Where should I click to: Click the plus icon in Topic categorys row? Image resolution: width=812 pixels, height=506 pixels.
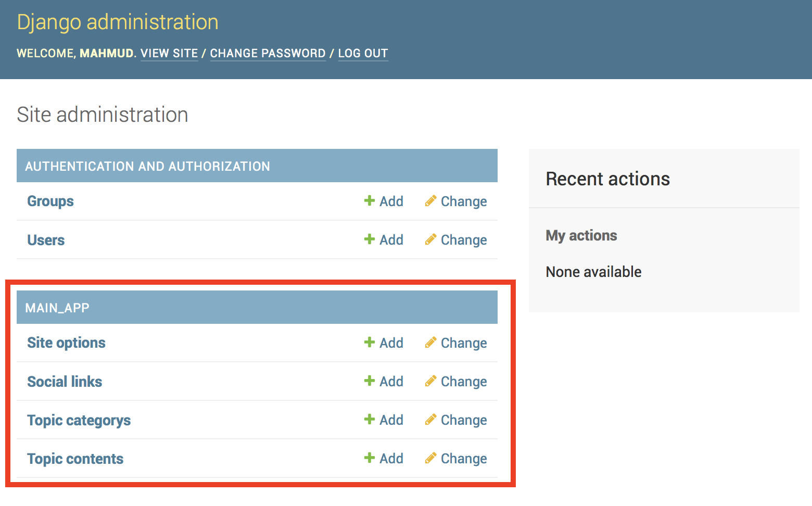pos(370,419)
